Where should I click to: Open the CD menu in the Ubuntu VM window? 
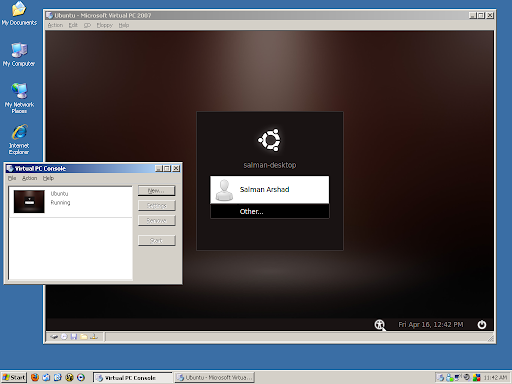[87, 25]
